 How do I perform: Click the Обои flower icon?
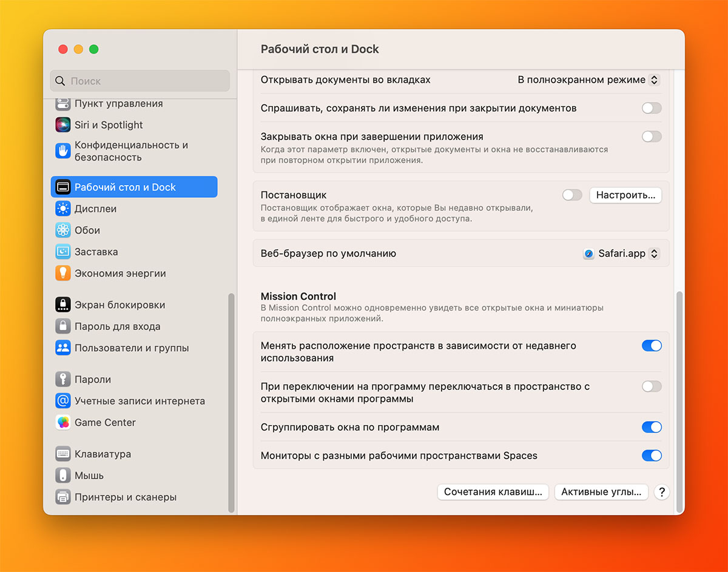pos(63,230)
